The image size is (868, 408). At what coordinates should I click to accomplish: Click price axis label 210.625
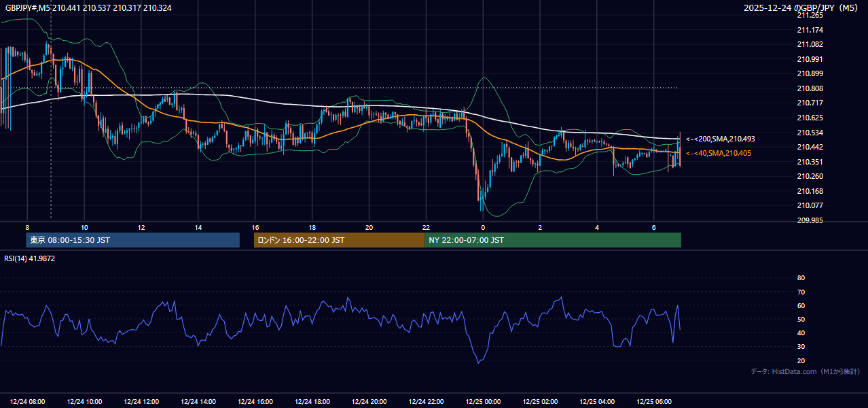click(x=810, y=118)
